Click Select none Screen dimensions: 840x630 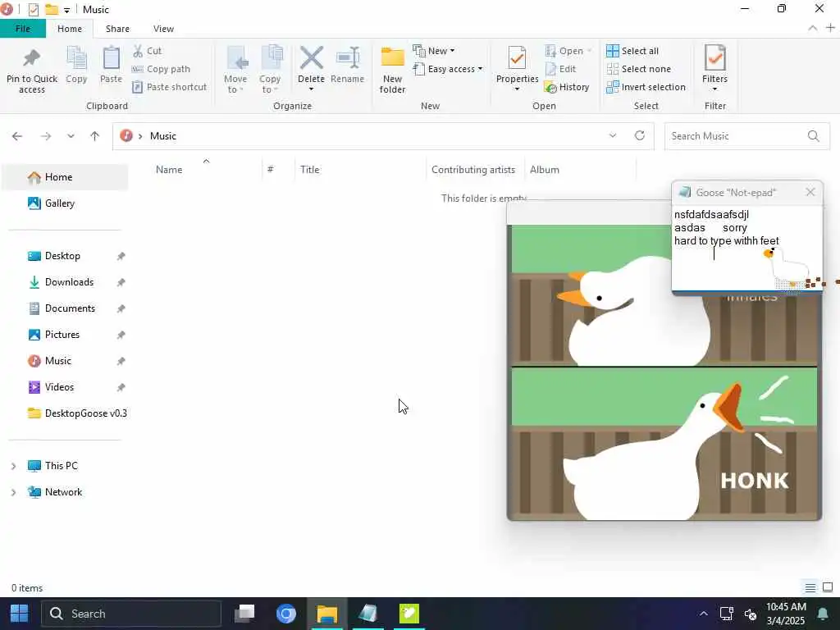pos(638,69)
